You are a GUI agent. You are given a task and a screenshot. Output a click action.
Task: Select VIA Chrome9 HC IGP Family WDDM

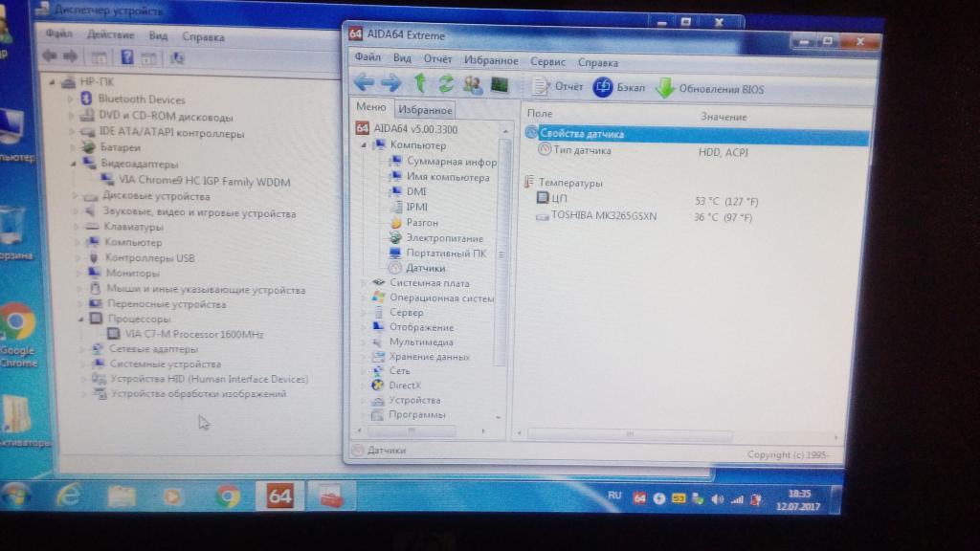205,182
